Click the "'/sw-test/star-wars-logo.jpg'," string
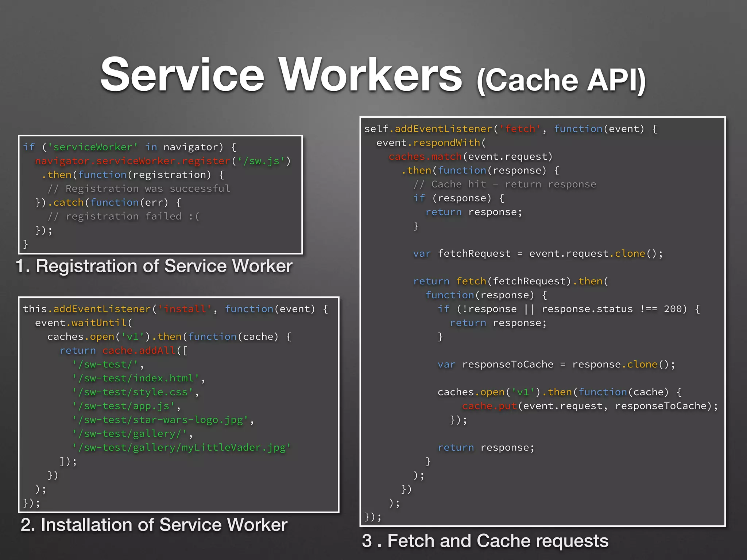Image resolution: width=747 pixels, height=560 pixels. tap(163, 420)
